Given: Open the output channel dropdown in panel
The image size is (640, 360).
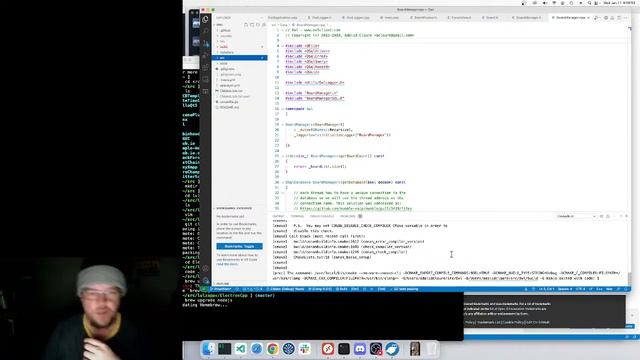Looking at the screenshot, I should [576, 216].
